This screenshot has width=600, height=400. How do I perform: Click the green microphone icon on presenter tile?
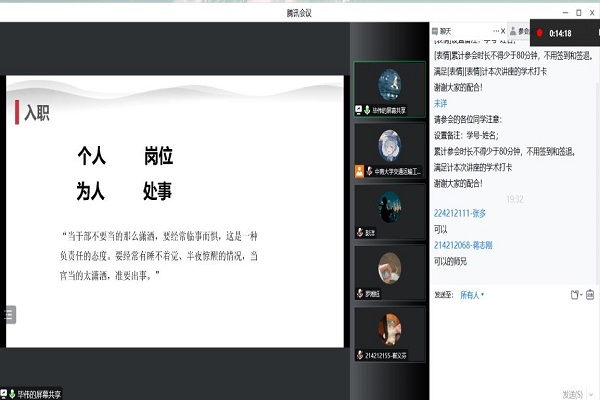[x=368, y=108]
